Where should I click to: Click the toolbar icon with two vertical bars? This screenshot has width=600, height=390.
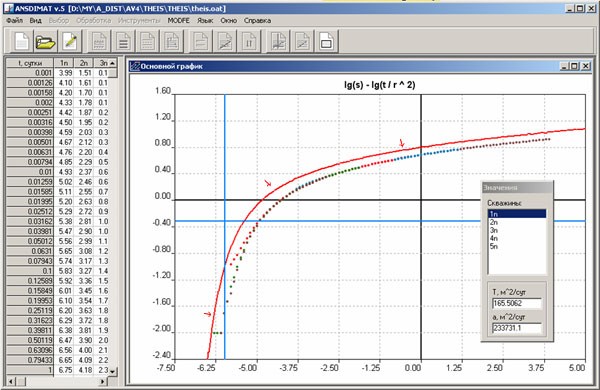249,41
